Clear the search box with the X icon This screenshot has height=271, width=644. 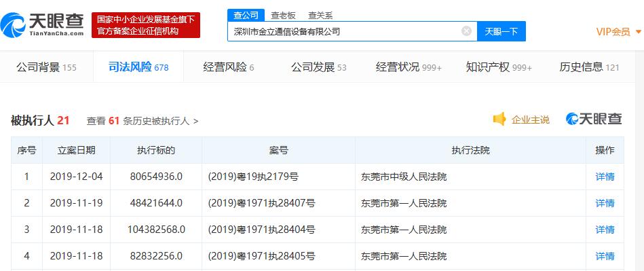pyautogui.click(x=466, y=31)
